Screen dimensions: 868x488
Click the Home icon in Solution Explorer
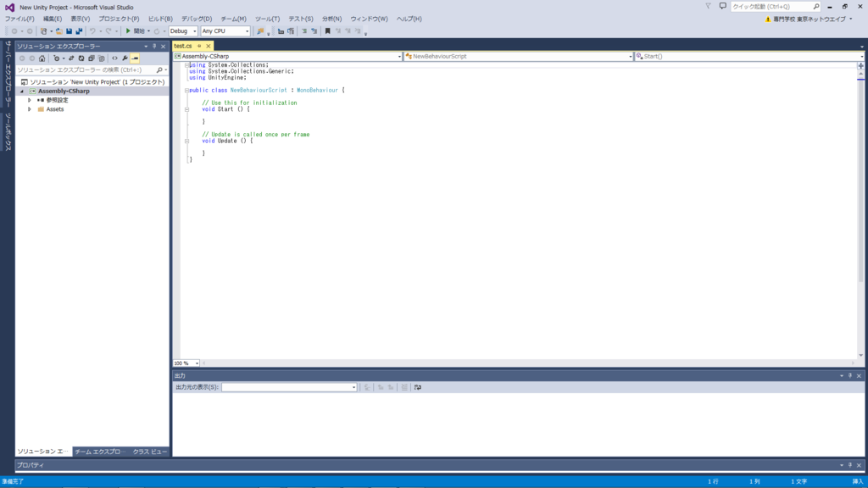pos(42,58)
